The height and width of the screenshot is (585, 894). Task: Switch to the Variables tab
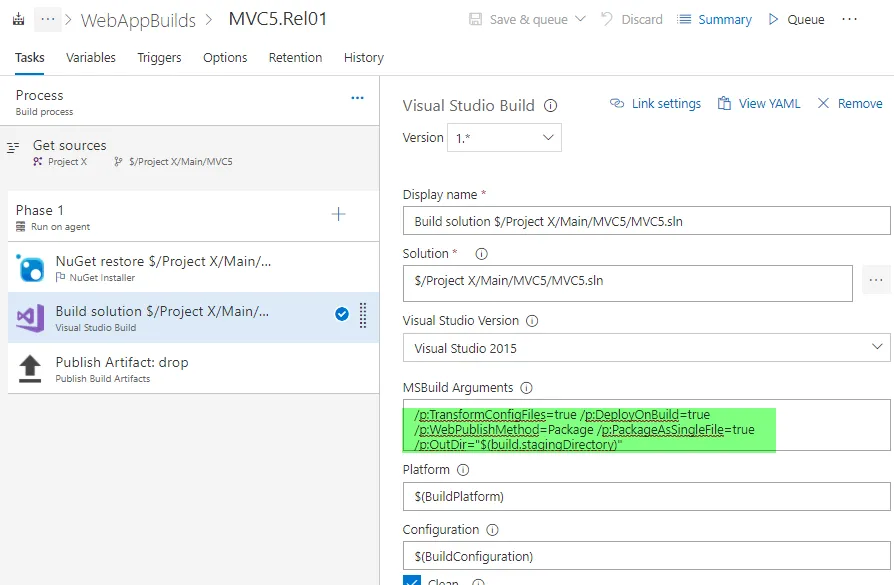point(91,58)
